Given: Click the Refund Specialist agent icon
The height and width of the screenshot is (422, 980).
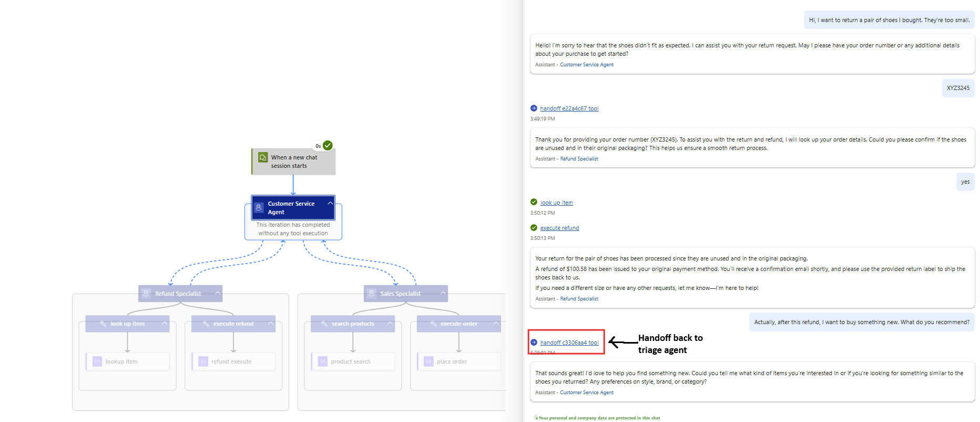Looking at the screenshot, I should click(146, 294).
